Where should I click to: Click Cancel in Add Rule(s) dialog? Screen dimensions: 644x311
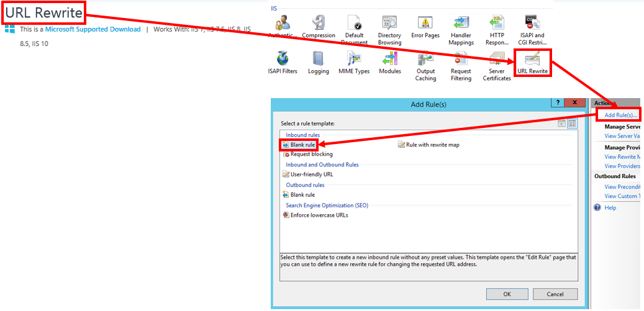[555, 294]
